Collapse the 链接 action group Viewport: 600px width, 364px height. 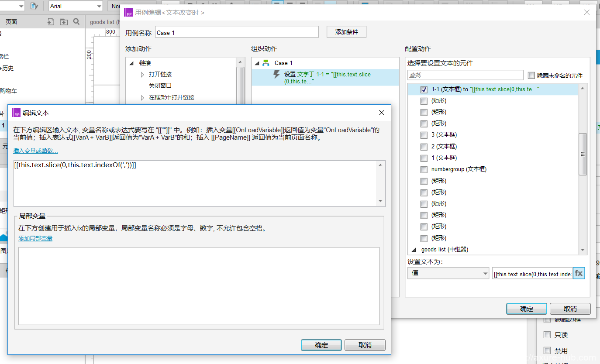pyautogui.click(x=131, y=63)
